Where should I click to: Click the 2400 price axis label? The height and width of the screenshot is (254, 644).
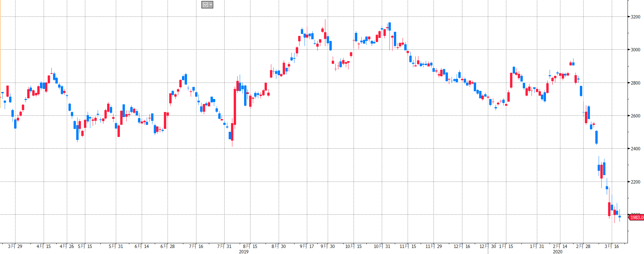636,149
